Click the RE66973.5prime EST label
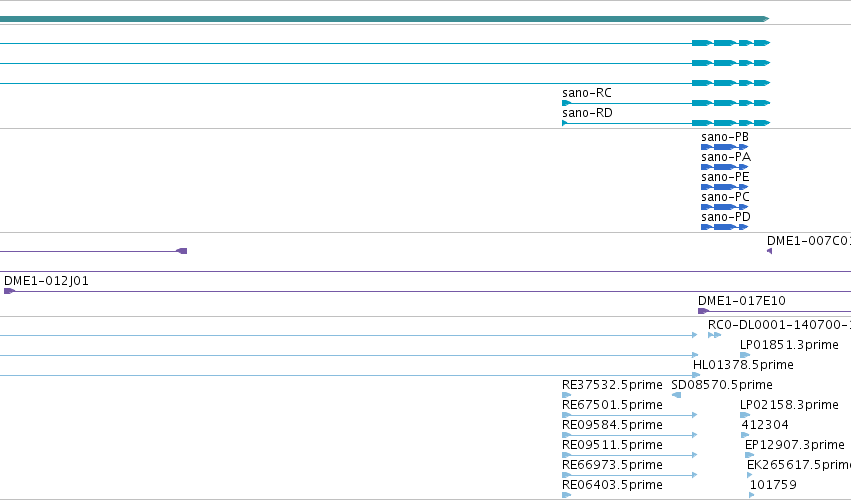 click(612, 465)
